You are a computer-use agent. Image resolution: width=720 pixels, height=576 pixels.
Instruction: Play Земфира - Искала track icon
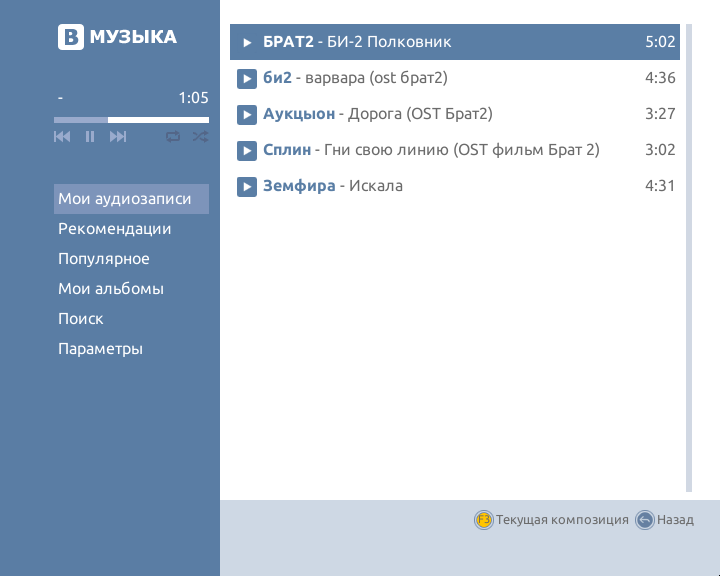pyautogui.click(x=247, y=186)
